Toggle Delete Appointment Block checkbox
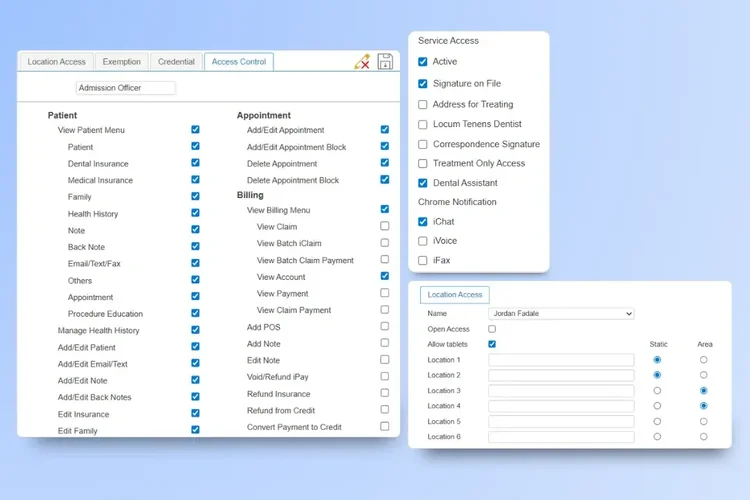The width and height of the screenshot is (750, 500). (x=385, y=179)
